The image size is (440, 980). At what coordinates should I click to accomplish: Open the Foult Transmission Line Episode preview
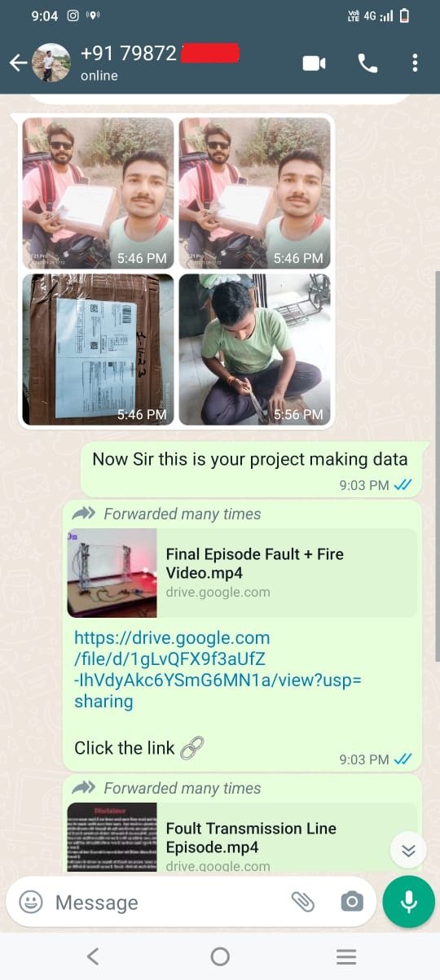pos(242,838)
